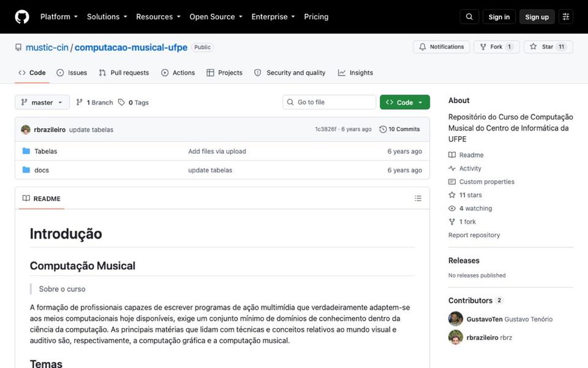Viewport: 588px width, 368px height.
Task: Switch to the Issues tab
Action: click(x=72, y=73)
